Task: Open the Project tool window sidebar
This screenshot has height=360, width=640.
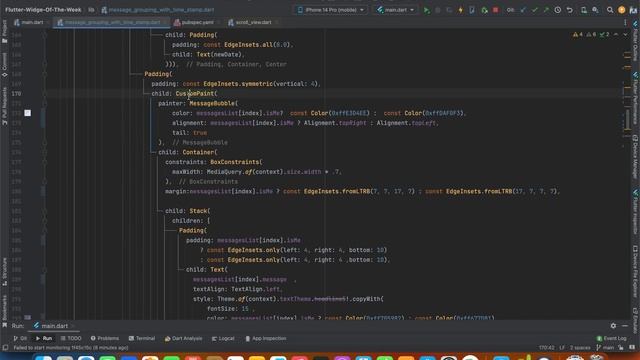Action: [x=4, y=31]
